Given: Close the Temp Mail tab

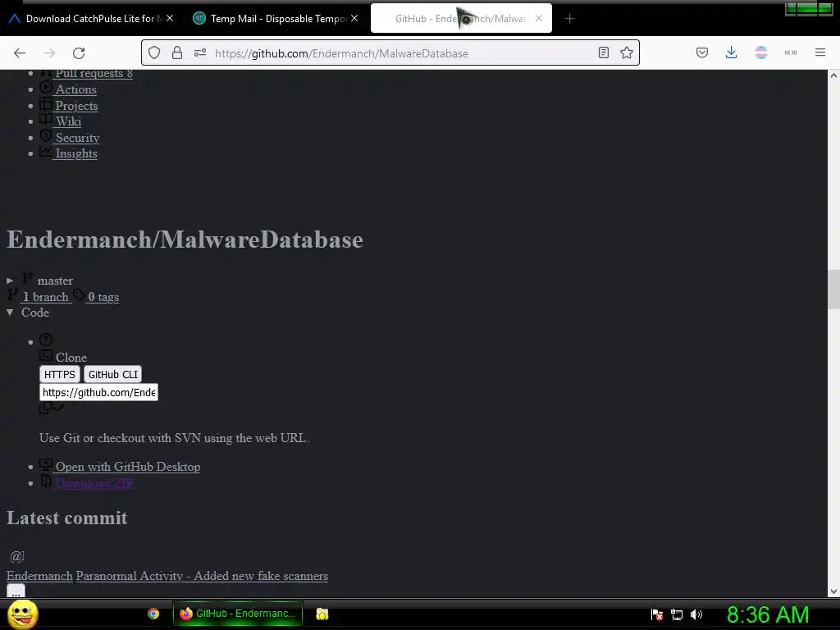Looking at the screenshot, I should [x=354, y=18].
